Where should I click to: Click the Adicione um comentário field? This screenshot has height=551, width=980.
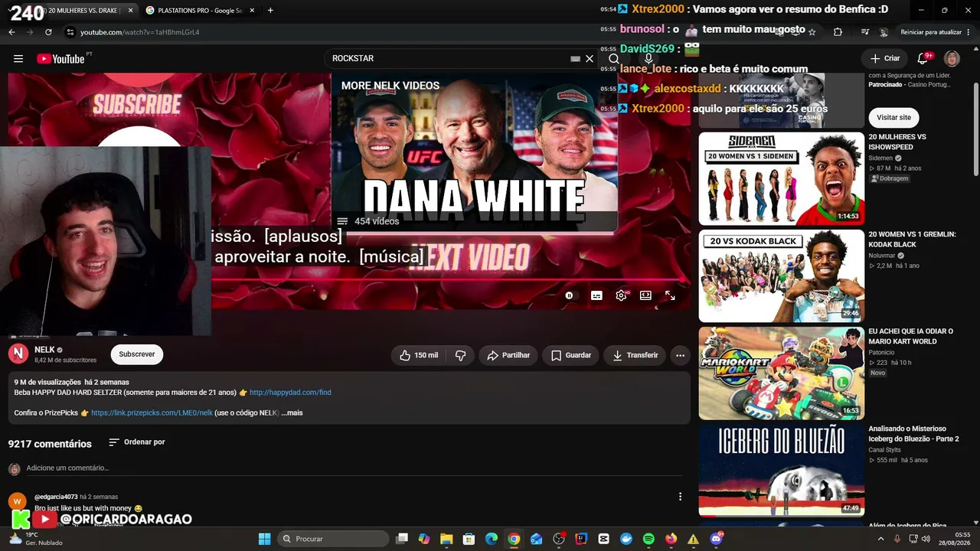(x=352, y=468)
